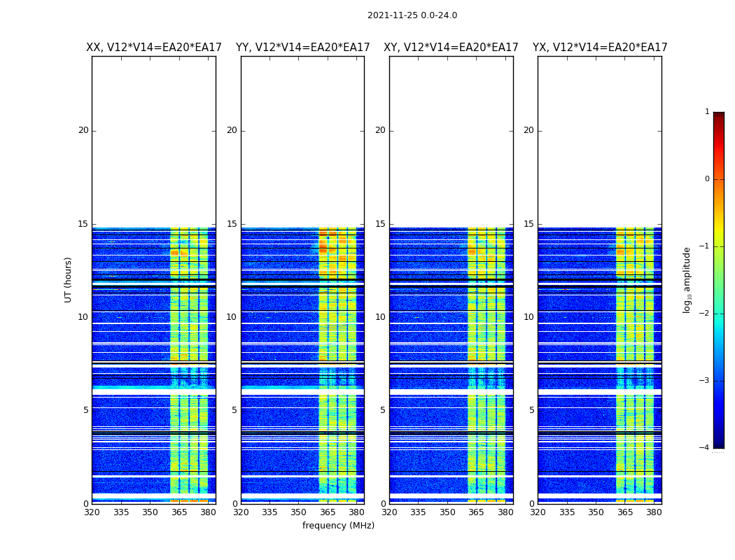Click the 20 hour tick of XX panel

tap(83, 130)
